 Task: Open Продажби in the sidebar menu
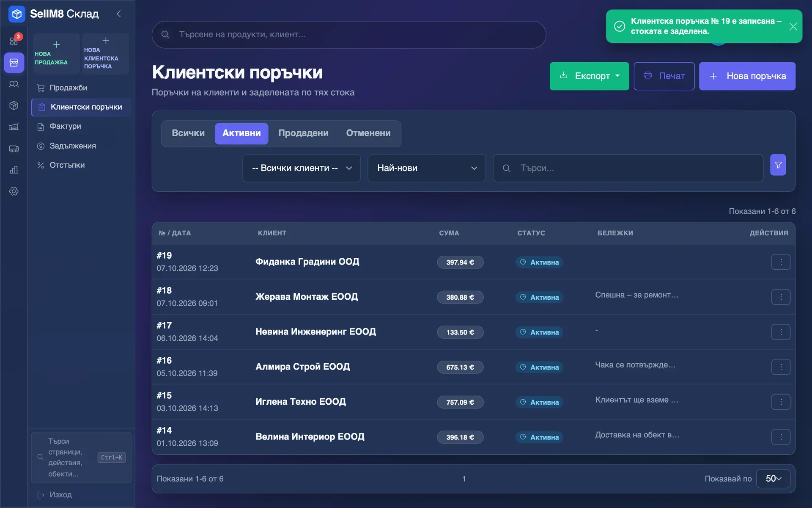pyautogui.click(x=81, y=88)
